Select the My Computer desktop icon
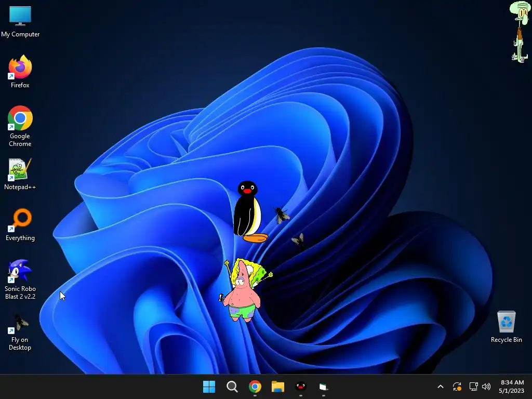Screen dimensions: 532x399 pyautogui.click(x=20, y=21)
